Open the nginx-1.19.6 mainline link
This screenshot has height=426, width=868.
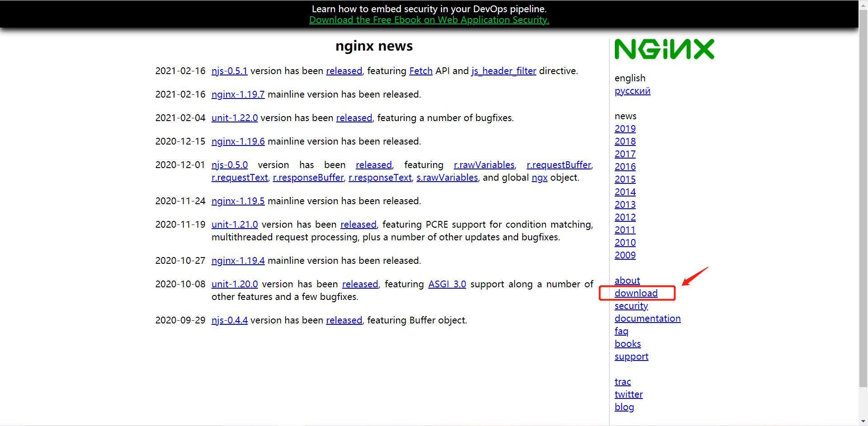coord(238,141)
